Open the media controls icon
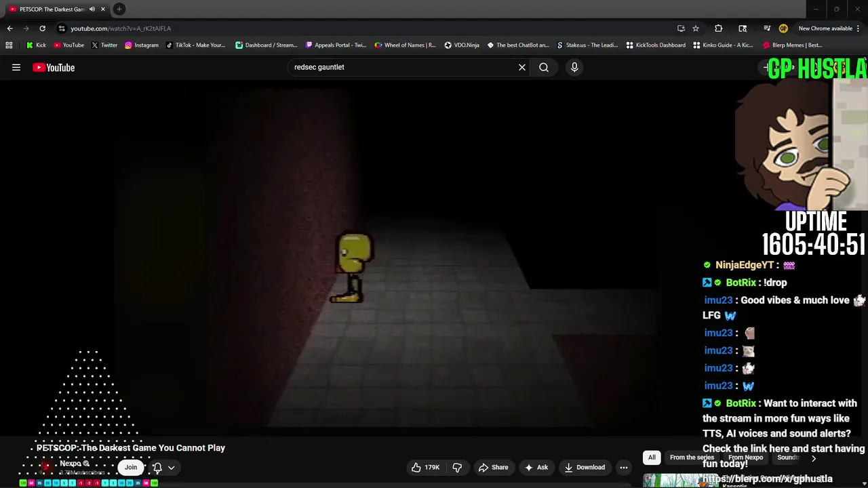 coord(767,28)
